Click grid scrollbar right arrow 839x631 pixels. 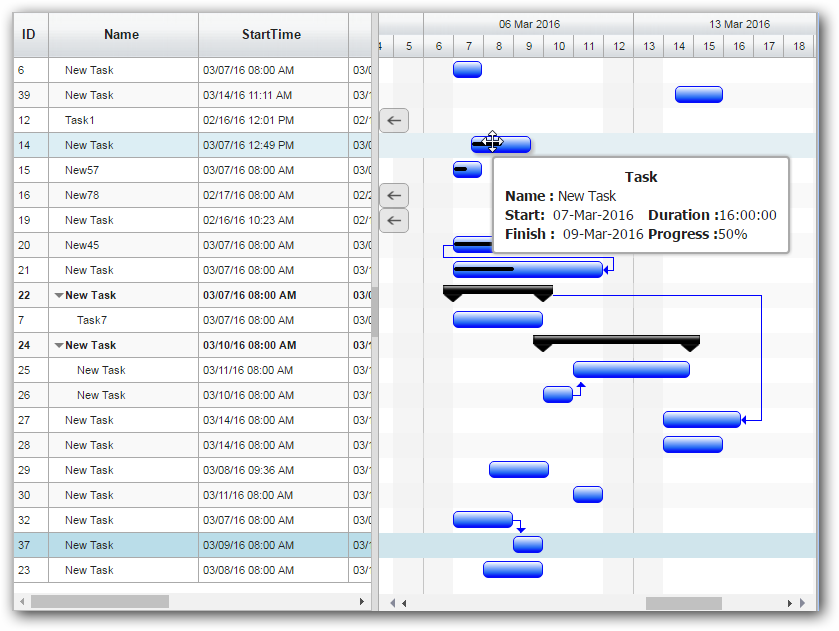click(x=362, y=602)
